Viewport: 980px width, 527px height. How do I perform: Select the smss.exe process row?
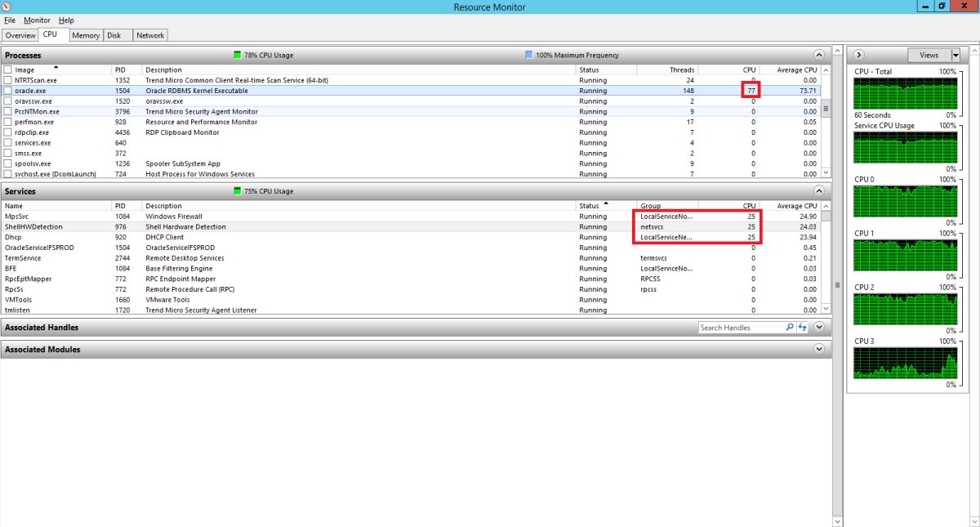[411, 154]
